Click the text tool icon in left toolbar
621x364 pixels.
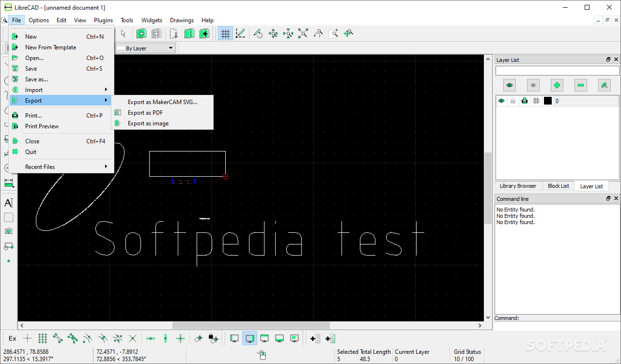[x=9, y=203]
